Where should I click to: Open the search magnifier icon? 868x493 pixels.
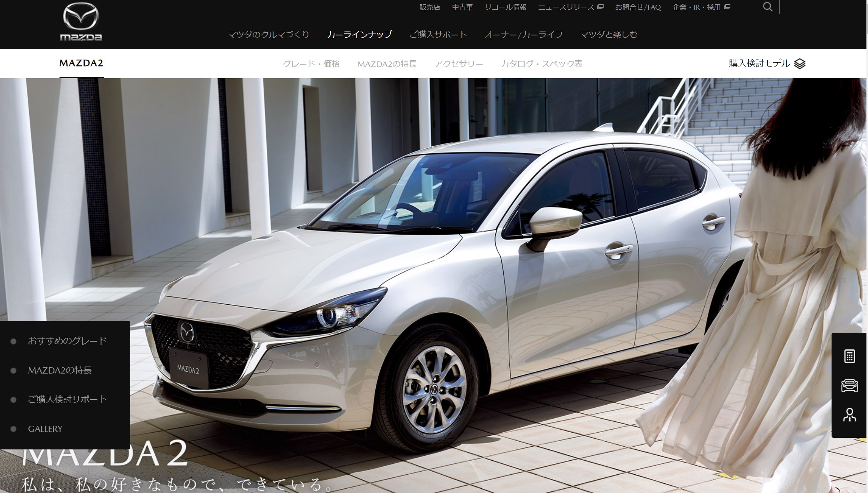[767, 7]
